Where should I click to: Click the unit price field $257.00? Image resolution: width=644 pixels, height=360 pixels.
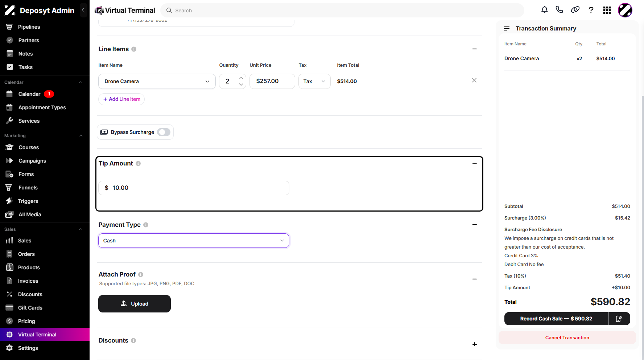point(272,81)
